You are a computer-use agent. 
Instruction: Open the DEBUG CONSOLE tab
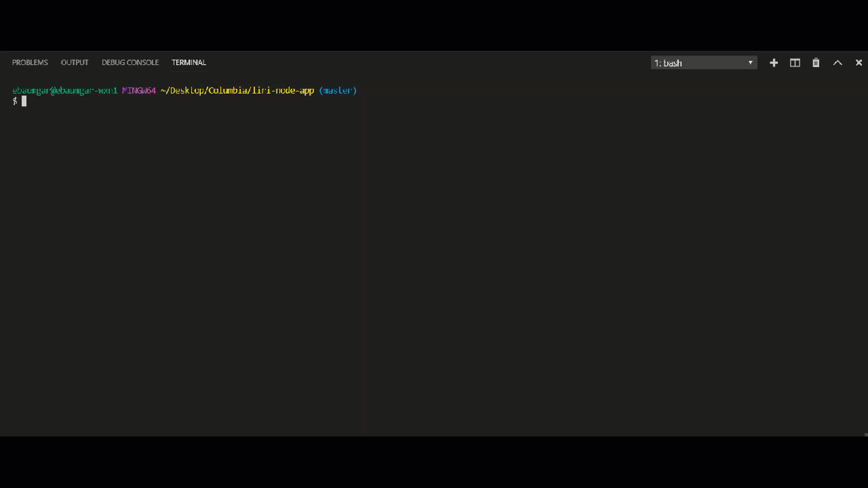pyautogui.click(x=130, y=62)
